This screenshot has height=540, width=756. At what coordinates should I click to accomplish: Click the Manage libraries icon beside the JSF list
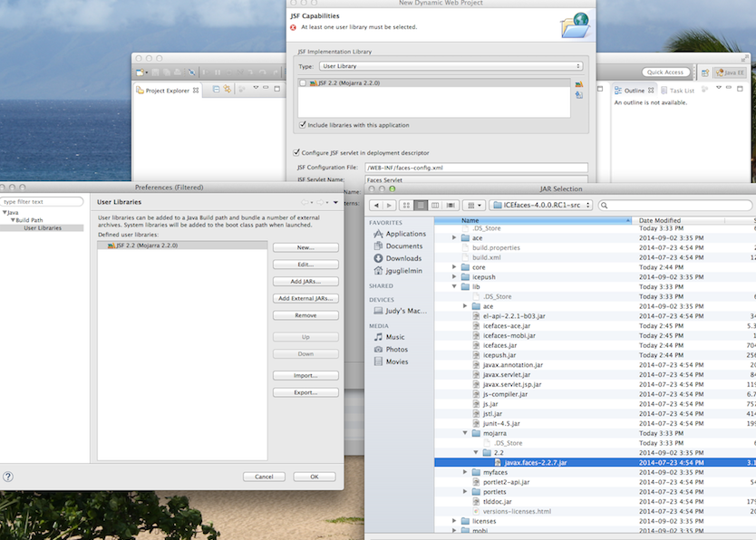coord(578,83)
